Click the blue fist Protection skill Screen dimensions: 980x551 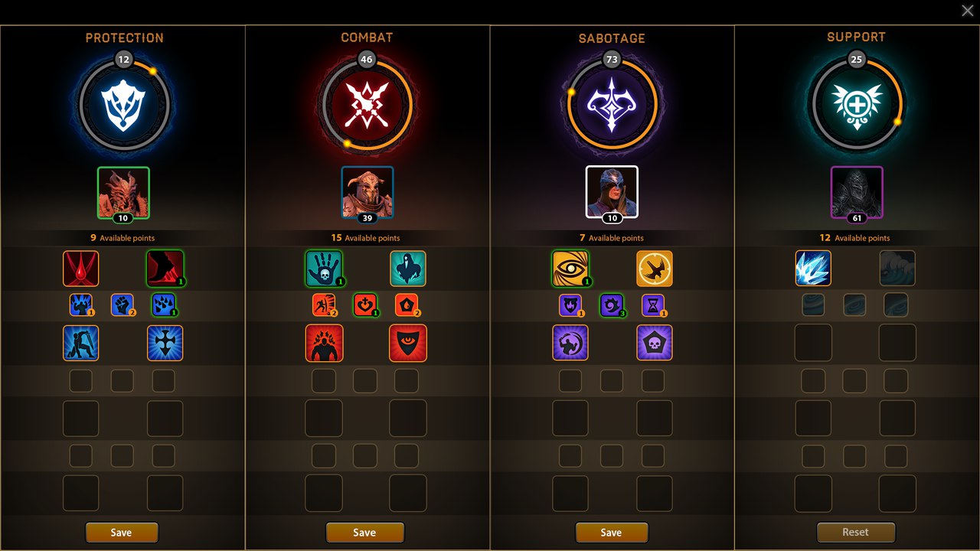[122, 305]
